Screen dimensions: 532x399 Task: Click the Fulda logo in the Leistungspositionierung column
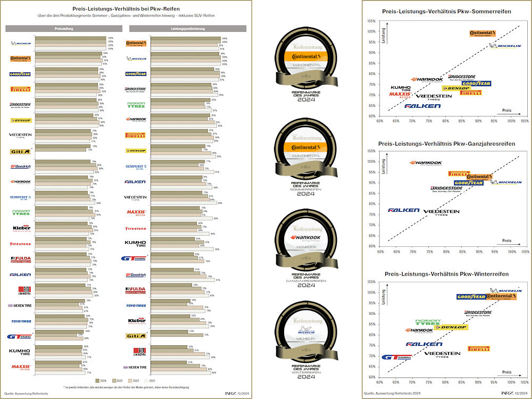click(135, 290)
